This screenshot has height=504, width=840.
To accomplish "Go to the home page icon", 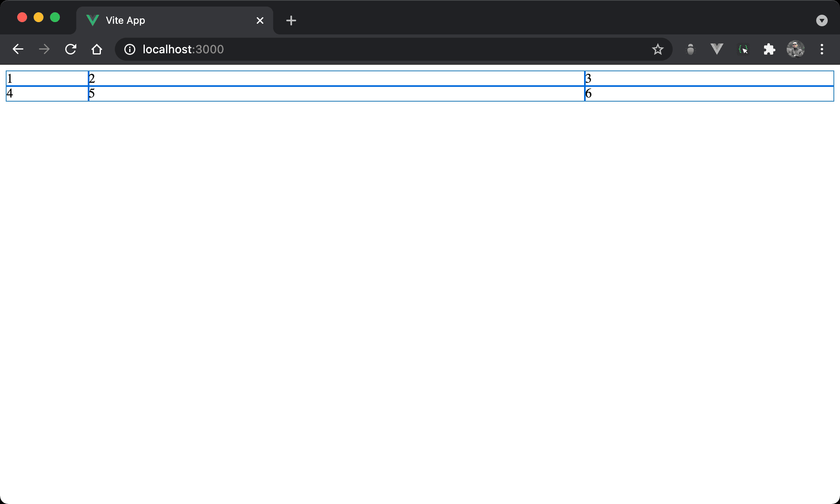I will pos(97,50).
